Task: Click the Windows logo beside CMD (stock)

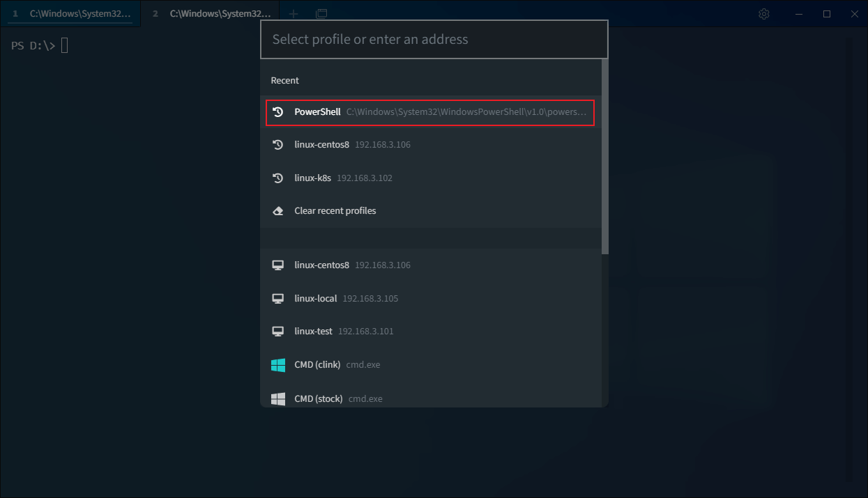Action: (x=278, y=399)
